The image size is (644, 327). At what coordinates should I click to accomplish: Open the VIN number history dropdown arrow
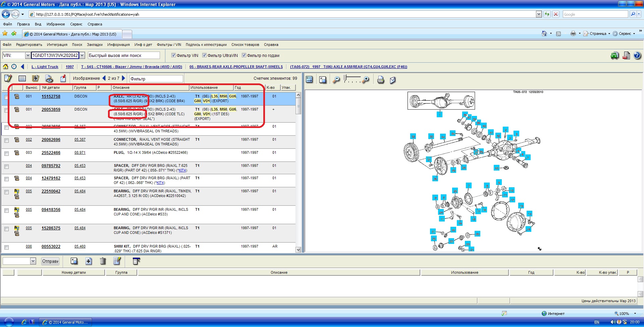click(82, 55)
